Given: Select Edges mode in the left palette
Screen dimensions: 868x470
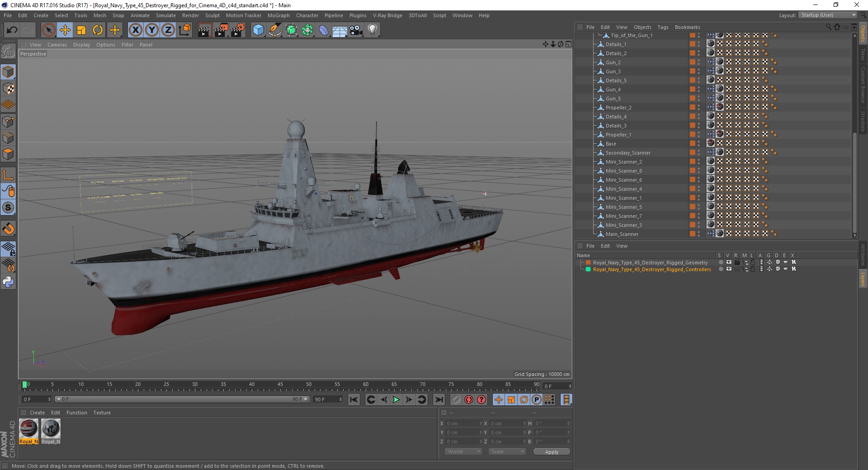Looking at the screenshot, I should point(8,137).
